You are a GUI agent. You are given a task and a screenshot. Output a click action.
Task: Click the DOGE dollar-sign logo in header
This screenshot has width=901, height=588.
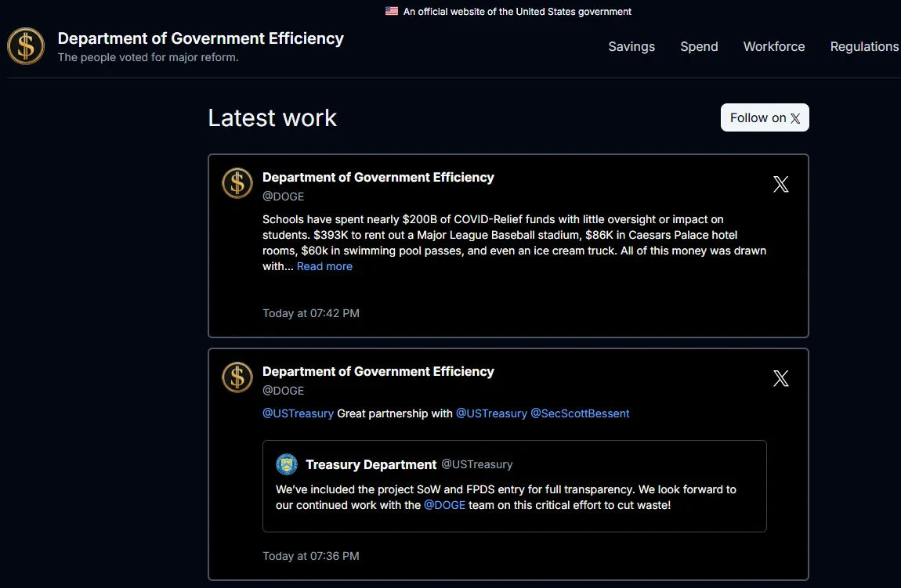[x=26, y=46]
